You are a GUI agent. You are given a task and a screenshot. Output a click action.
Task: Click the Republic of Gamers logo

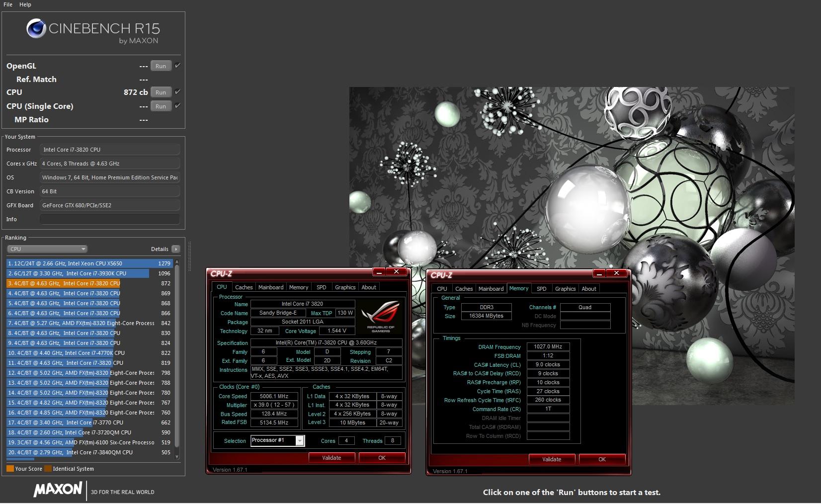[x=380, y=316]
